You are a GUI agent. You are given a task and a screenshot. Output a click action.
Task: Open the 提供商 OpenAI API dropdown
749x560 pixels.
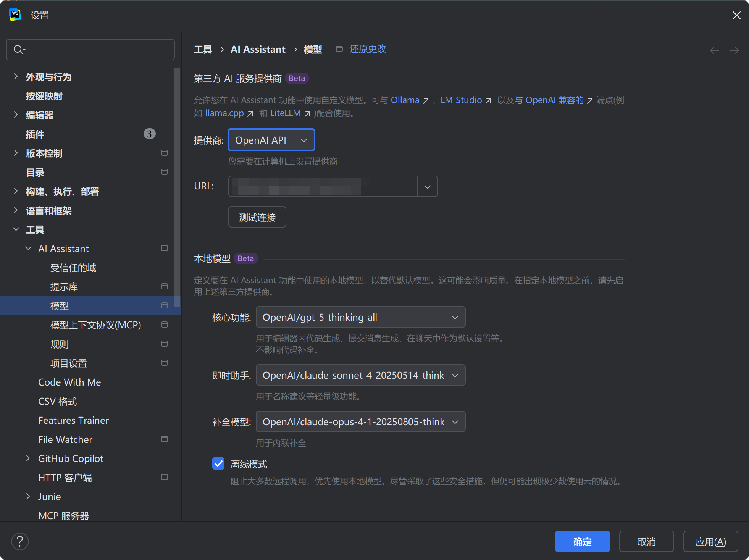click(x=271, y=140)
